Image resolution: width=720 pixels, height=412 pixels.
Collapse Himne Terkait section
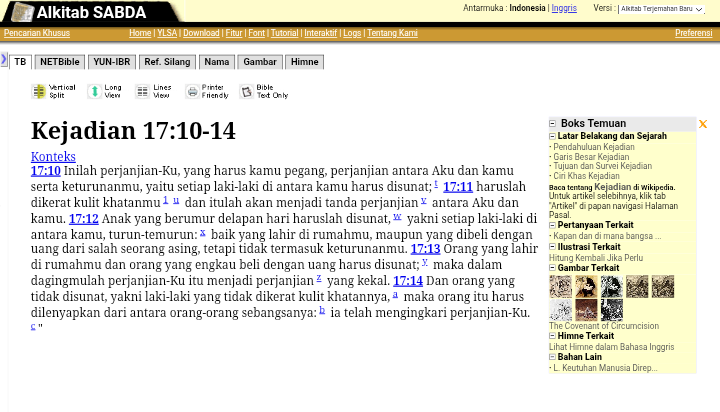[552, 336]
